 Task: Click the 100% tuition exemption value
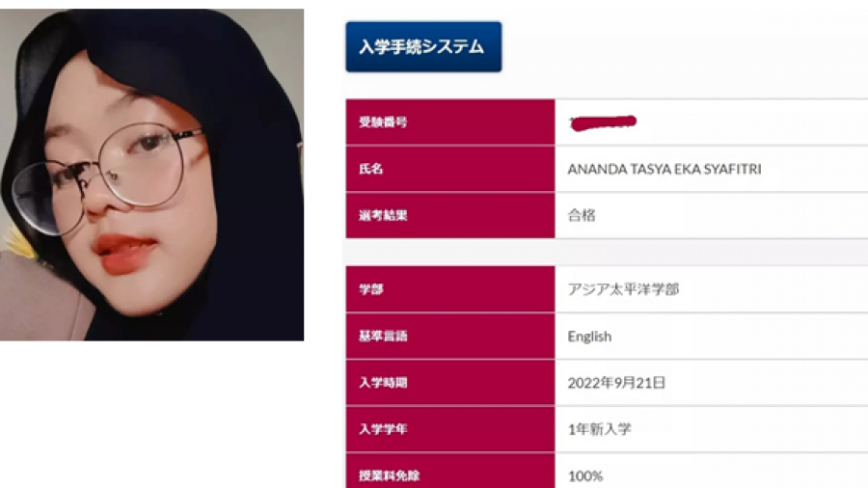tap(585, 475)
